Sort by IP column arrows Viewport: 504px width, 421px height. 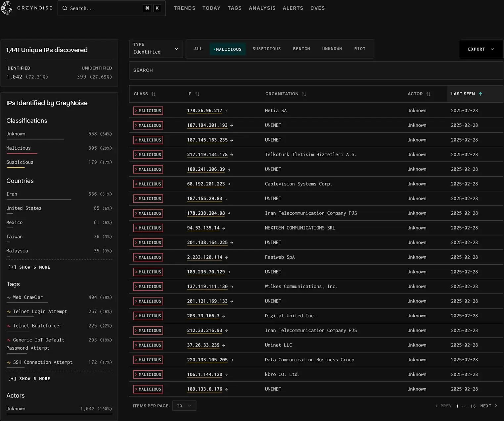click(197, 94)
